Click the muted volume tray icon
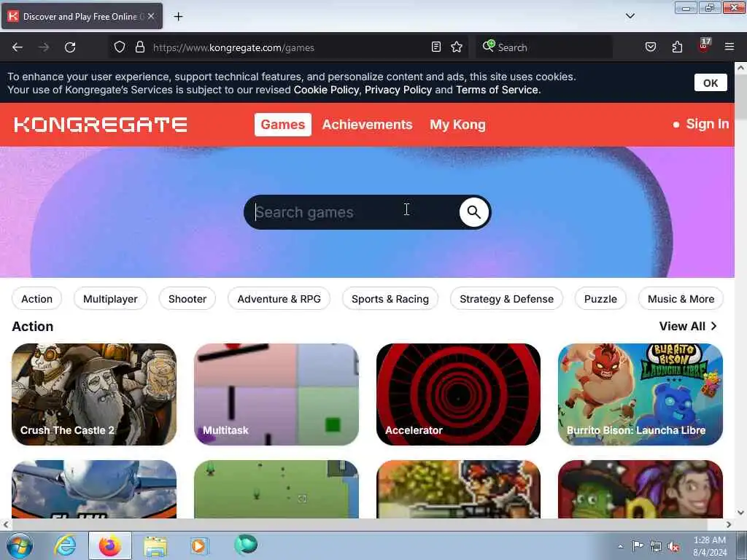Viewport: 747px width, 560px height. (x=673, y=547)
